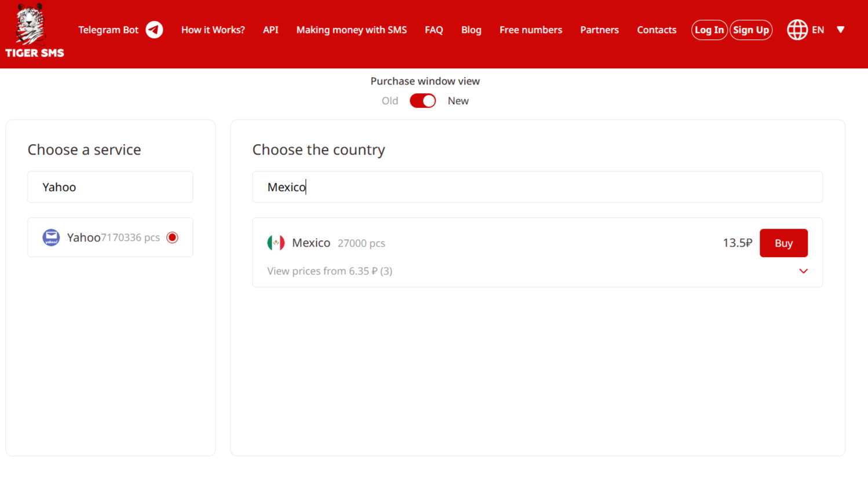Click the EN language label
The width and height of the screenshot is (868, 480).
[x=818, y=30]
